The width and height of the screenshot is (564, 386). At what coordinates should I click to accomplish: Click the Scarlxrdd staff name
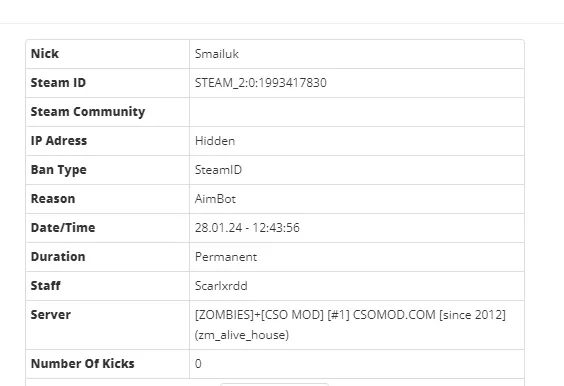(x=221, y=286)
